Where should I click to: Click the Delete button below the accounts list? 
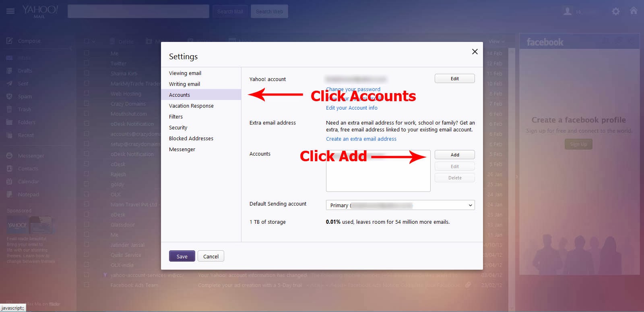[x=455, y=178]
